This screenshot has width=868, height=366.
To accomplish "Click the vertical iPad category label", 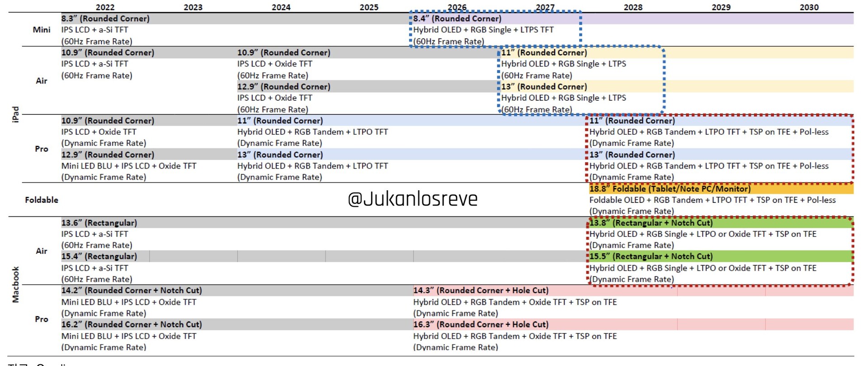I will click(x=15, y=114).
